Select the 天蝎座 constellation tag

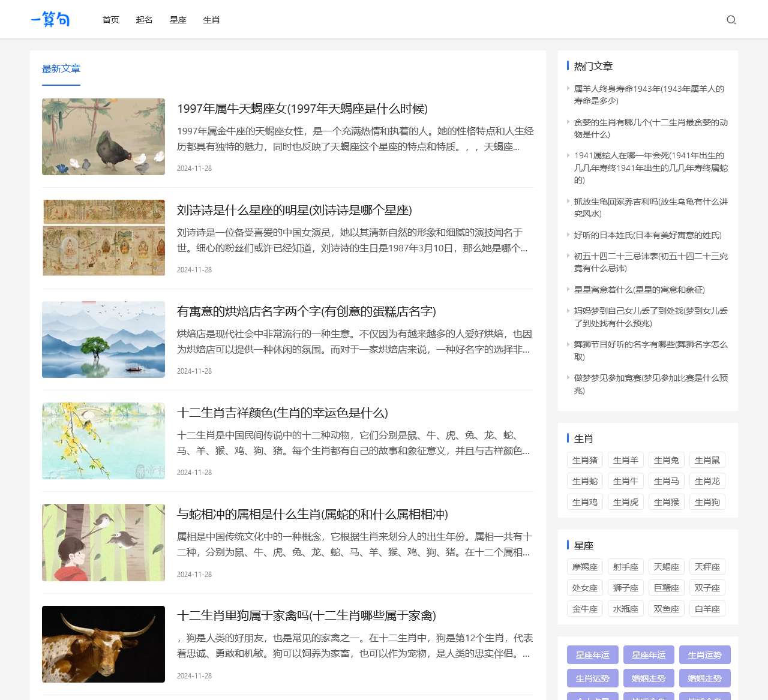[x=666, y=566]
